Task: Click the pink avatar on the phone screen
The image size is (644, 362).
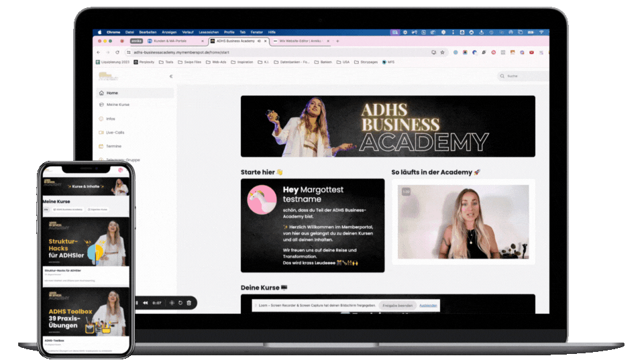Action: point(121,170)
